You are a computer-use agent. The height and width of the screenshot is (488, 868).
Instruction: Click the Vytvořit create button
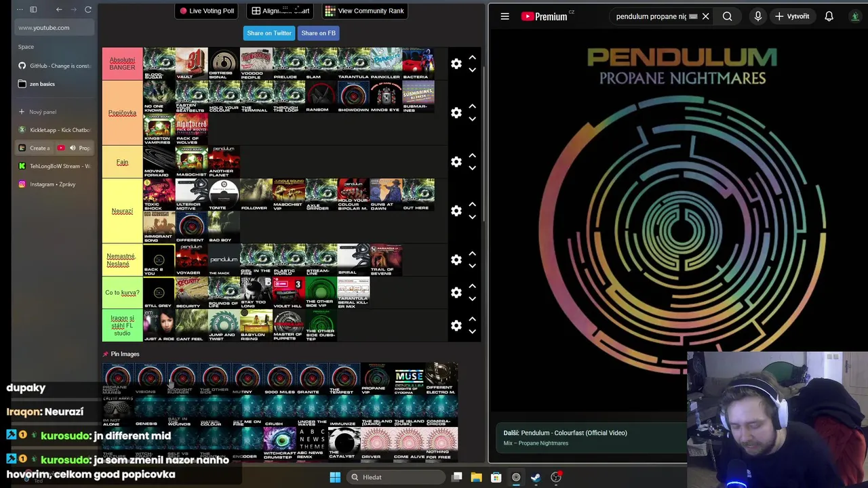792,16
